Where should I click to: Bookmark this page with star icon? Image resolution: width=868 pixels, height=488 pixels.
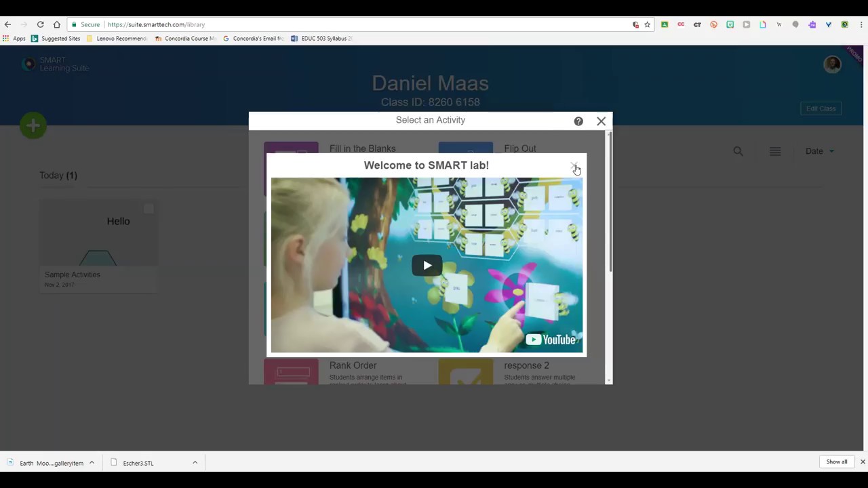point(648,24)
